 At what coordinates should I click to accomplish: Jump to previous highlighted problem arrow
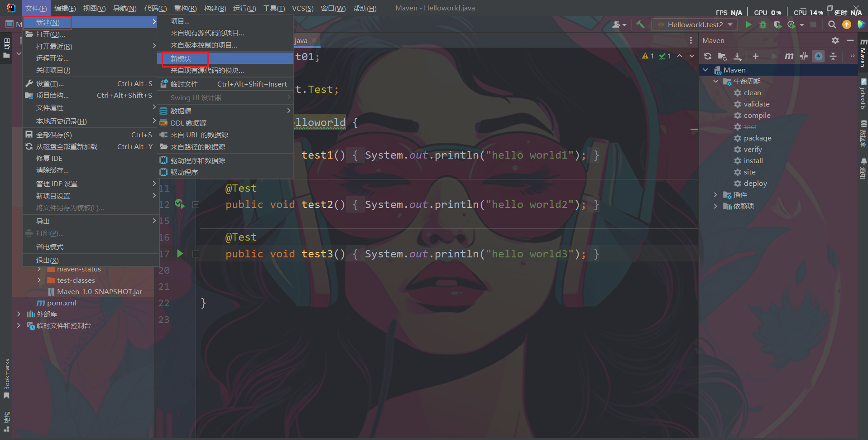click(x=680, y=56)
